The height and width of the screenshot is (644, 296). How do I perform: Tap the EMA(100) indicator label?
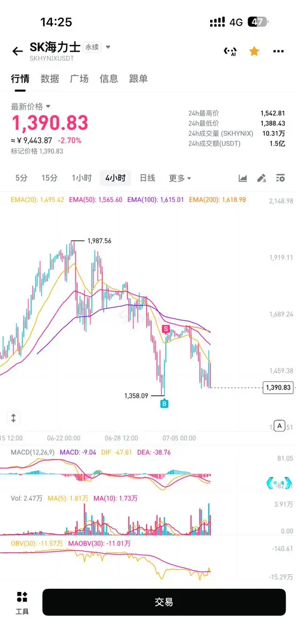pyautogui.click(x=156, y=200)
